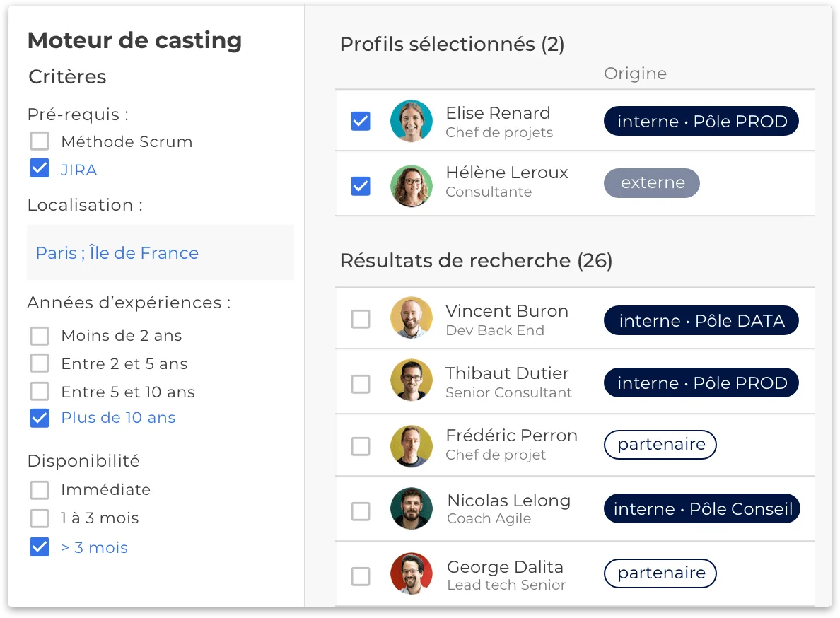The width and height of the screenshot is (840, 618).
Task: Click the Dev Back End job title
Action: pyautogui.click(x=495, y=330)
